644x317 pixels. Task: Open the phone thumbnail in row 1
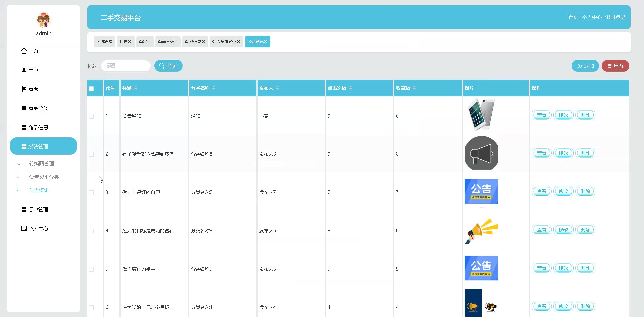point(481,115)
